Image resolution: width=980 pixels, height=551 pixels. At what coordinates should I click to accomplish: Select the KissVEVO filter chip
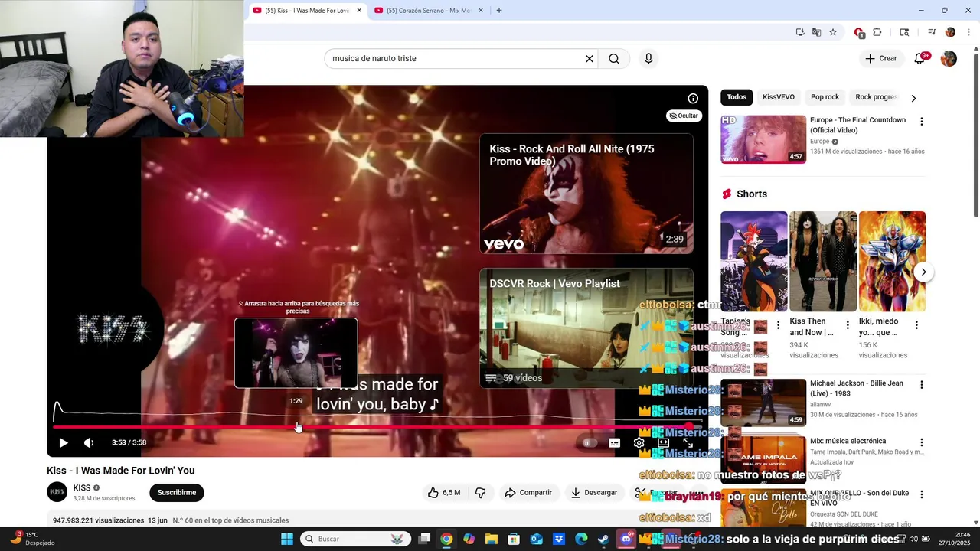point(779,97)
